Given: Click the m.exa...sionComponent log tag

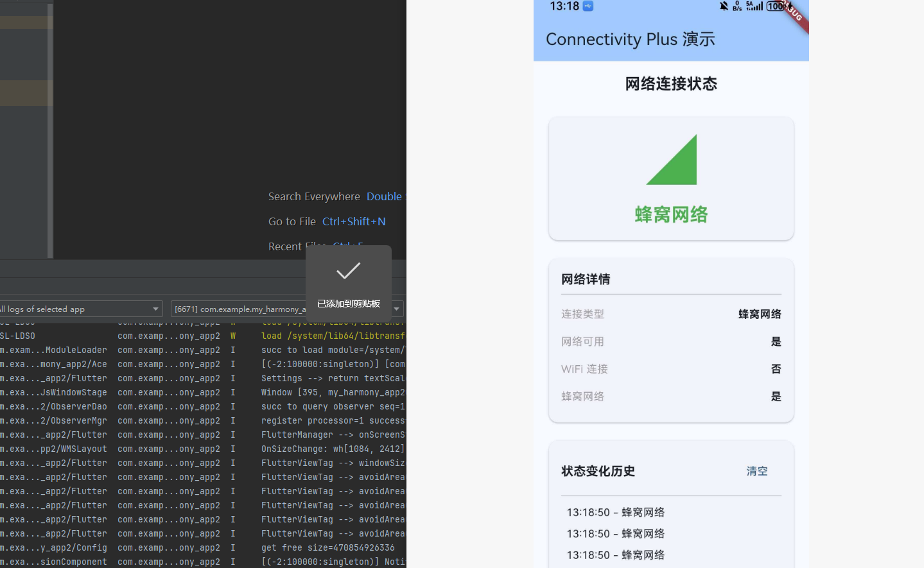Looking at the screenshot, I should (53, 562).
